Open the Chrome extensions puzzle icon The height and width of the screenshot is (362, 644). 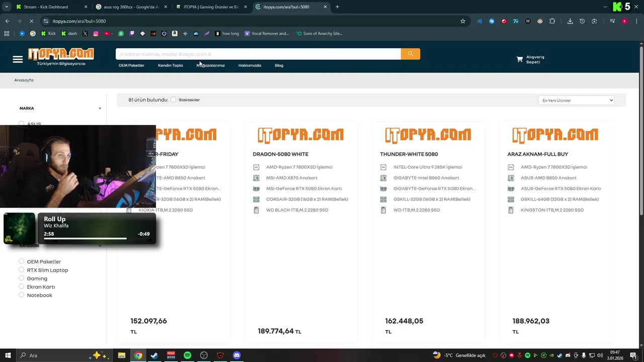click(552, 21)
